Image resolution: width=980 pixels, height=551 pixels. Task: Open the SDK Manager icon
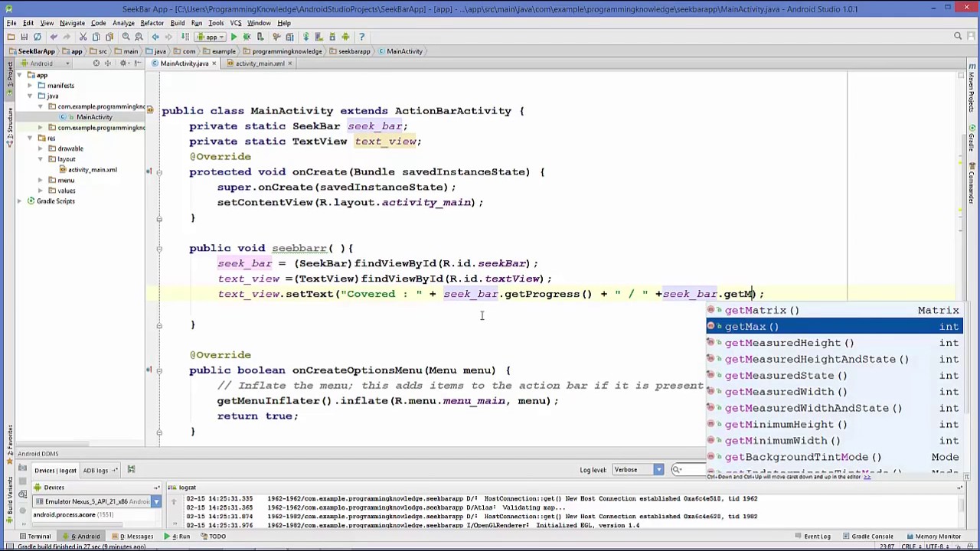[332, 37]
